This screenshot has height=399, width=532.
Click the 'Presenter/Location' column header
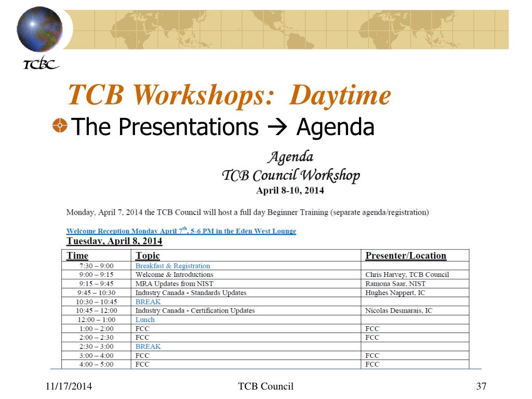(406, 256)
